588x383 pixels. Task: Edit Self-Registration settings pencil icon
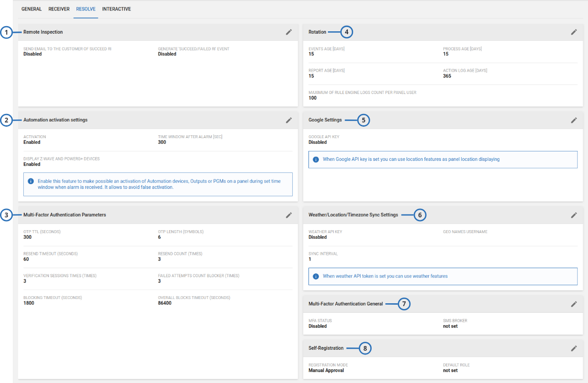(574, 348)
